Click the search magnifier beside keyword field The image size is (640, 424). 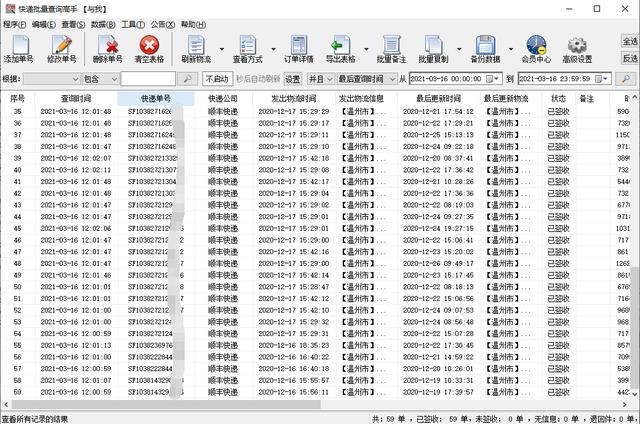pyautogui.click(x=188, y=79)
